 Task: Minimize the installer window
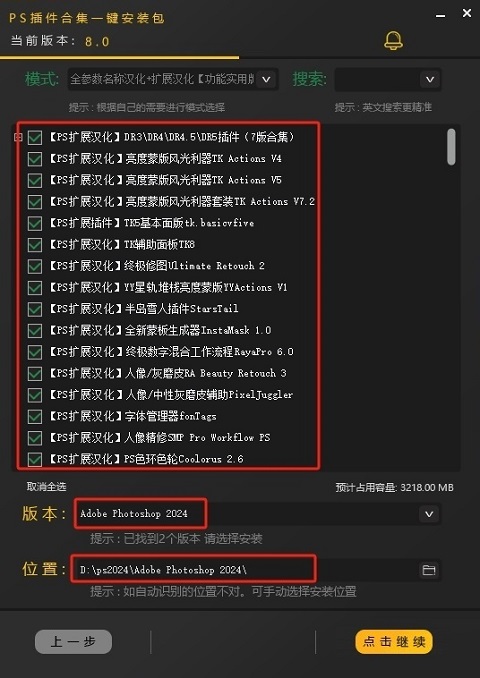pos(441,16)
